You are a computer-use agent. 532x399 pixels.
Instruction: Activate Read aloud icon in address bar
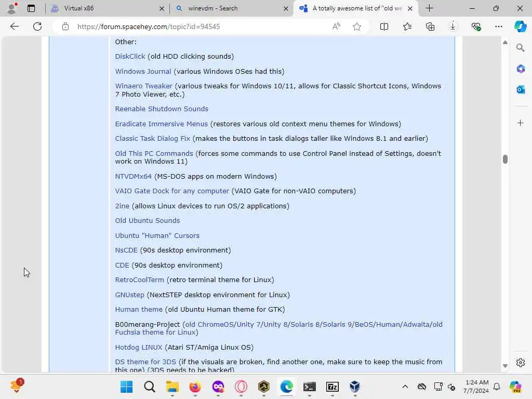(x=336, y=26)
